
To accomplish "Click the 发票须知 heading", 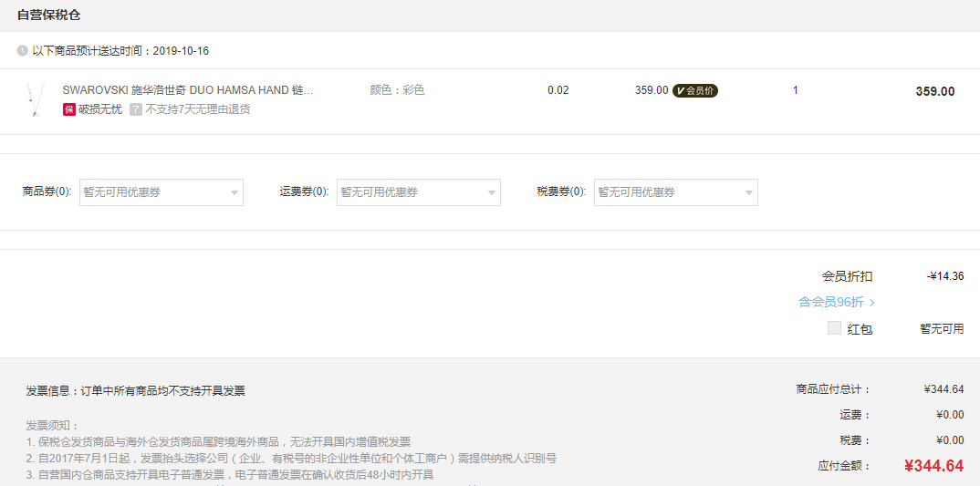I will pos(53,426).
